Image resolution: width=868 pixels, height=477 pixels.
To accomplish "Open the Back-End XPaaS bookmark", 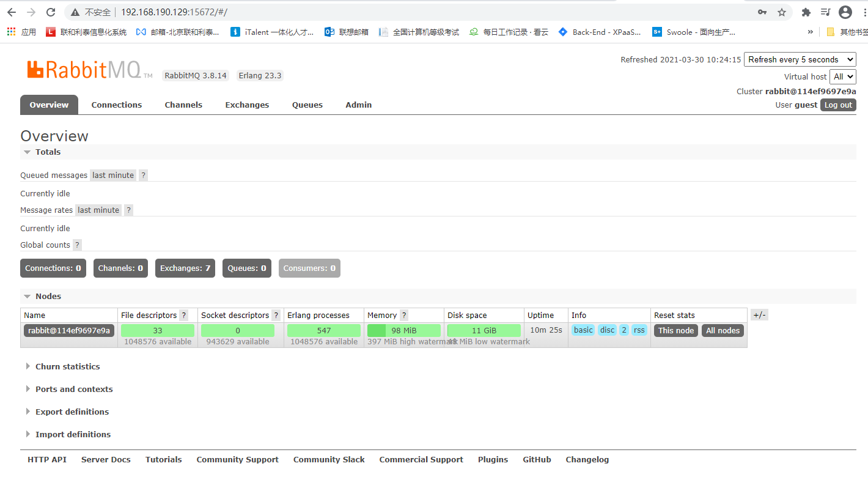I will click(600, 32).
